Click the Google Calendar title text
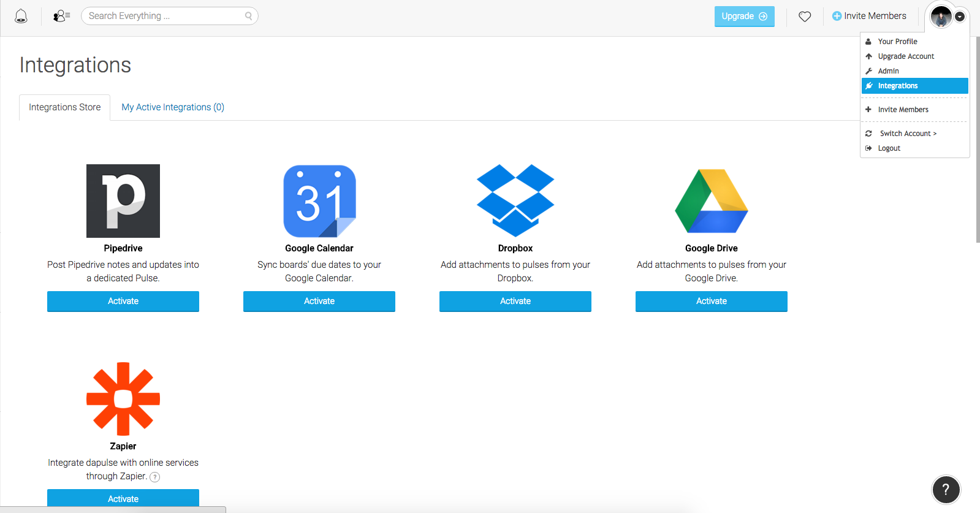This screenshot has width=980, height=513. coord(319,248)
